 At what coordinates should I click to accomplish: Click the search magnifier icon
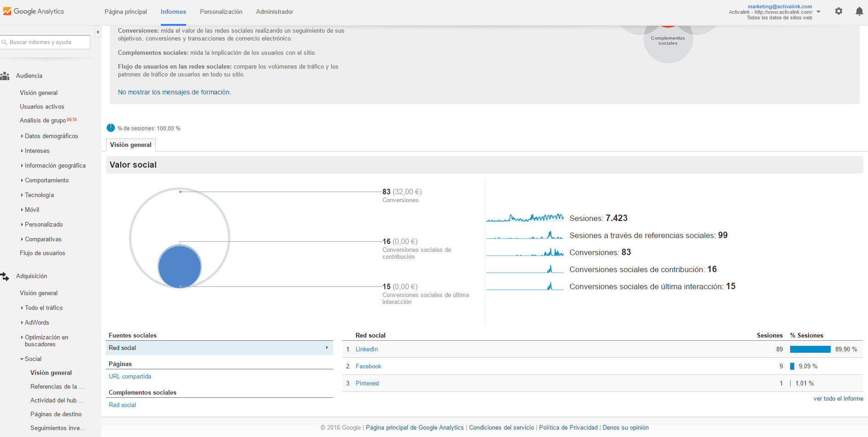5,42
